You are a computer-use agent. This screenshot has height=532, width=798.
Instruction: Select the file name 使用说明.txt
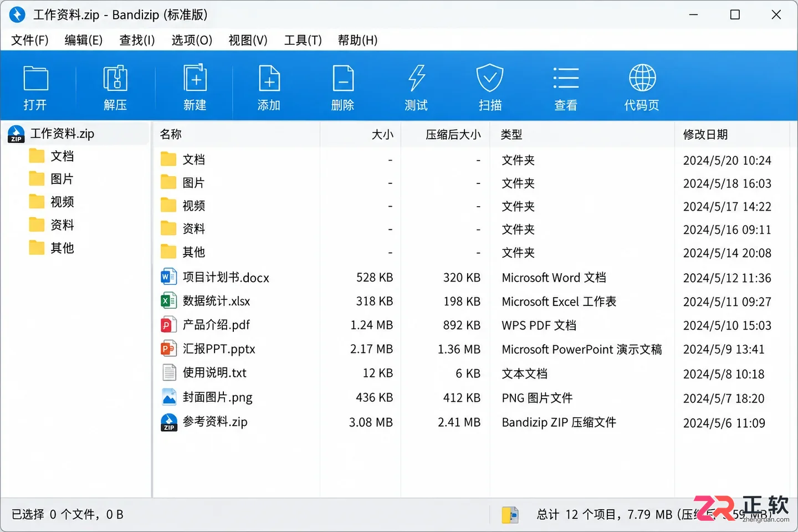[214, 373]
